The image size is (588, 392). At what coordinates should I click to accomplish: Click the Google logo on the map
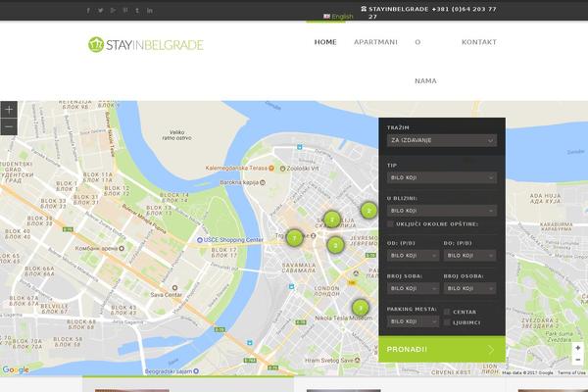[16, 369]
